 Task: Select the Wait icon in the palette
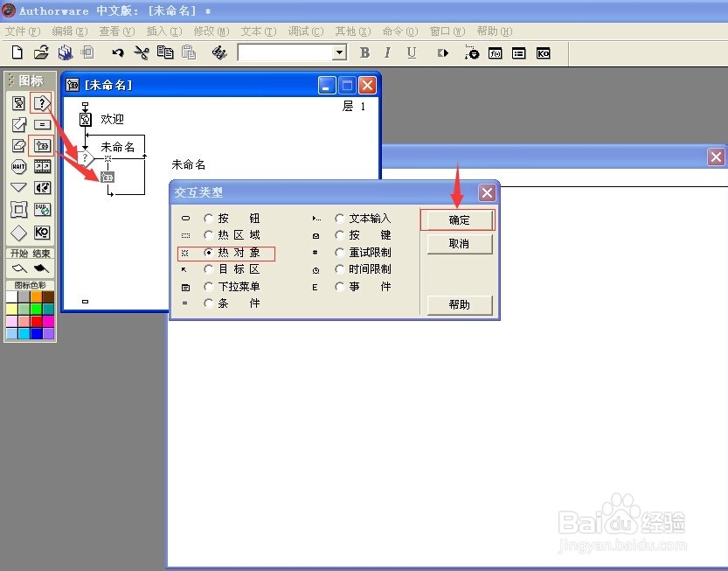[18, 166]
